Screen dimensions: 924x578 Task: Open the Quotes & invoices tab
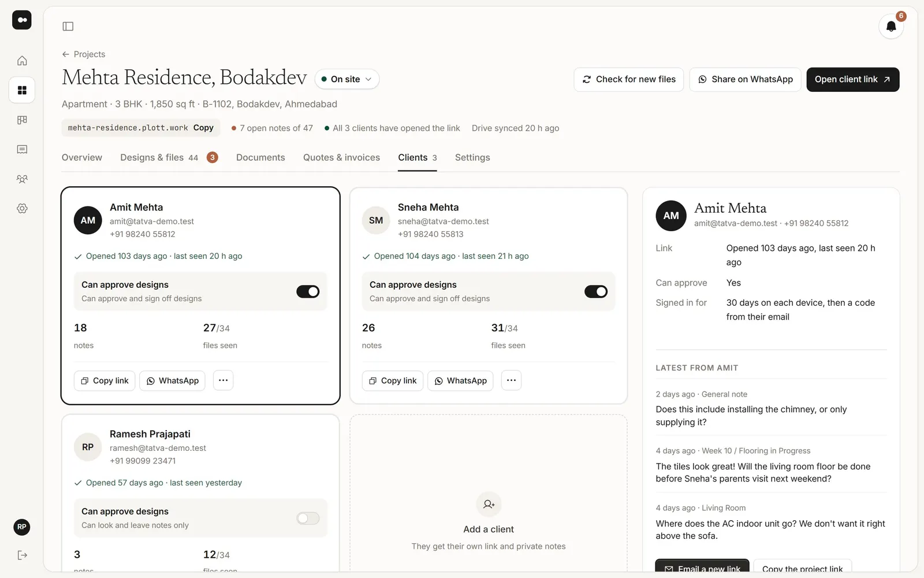click(341, 157)
